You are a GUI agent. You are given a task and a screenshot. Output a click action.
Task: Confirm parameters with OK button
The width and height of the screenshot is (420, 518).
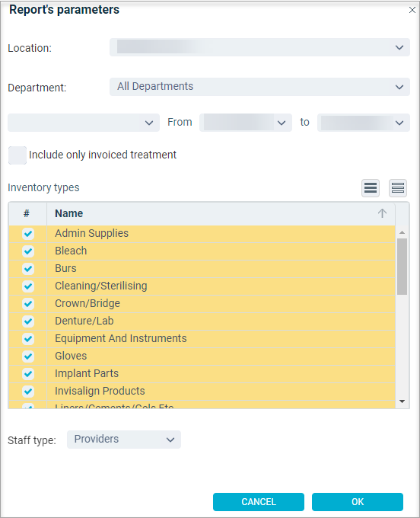point(358,502)
